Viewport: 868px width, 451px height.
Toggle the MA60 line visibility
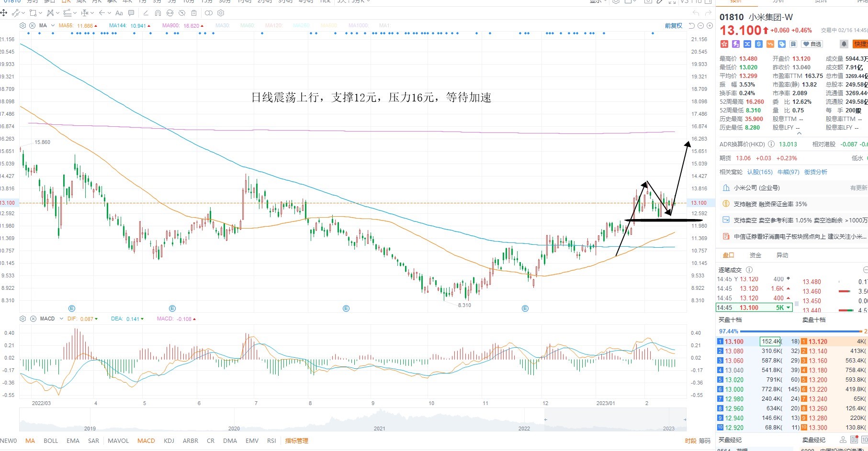click(x=248, y=25)
